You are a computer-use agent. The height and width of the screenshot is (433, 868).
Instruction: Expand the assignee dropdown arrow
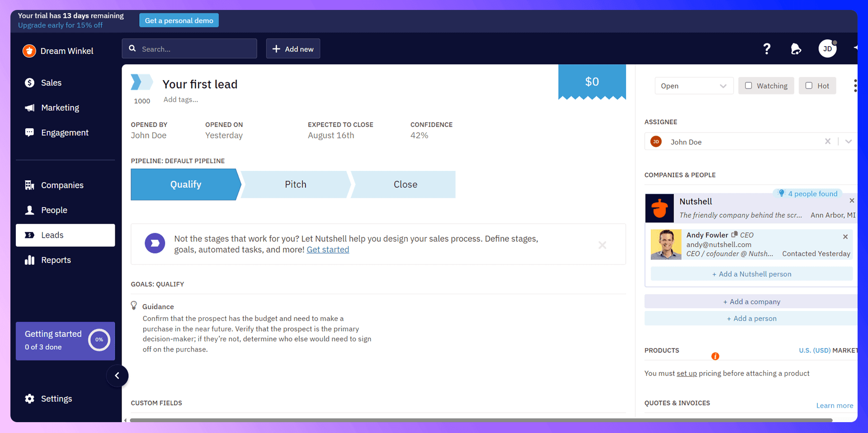pos(848,141)
